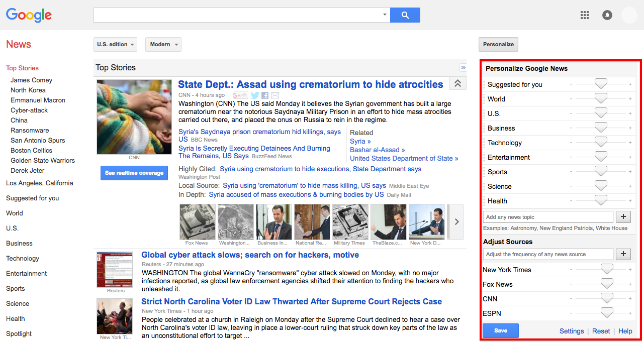Click the Add any news topic field

click(x=548, y=217)
